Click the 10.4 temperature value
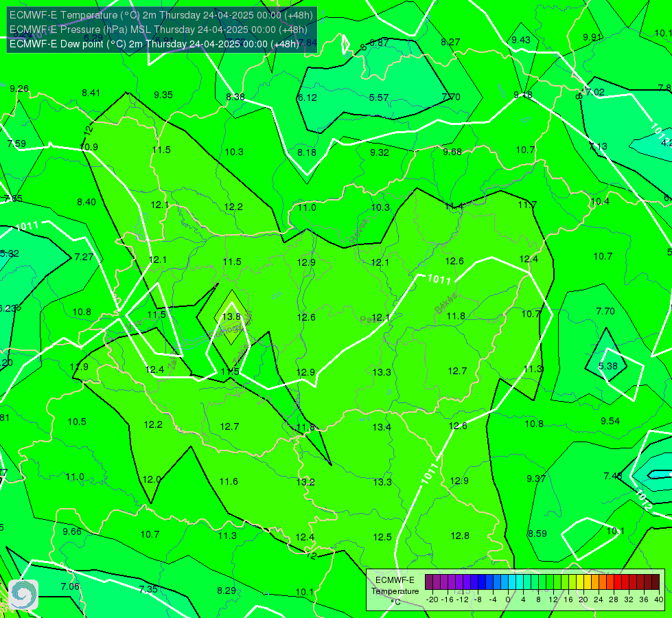Screen dimensions: 672x618 pyautogui.click(x=599, y=202)
